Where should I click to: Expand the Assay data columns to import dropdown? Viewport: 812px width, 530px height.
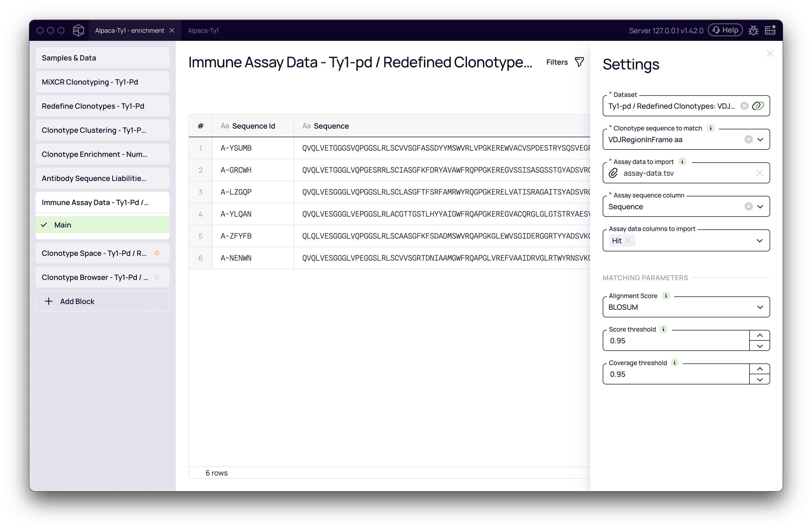coord(760,240)
